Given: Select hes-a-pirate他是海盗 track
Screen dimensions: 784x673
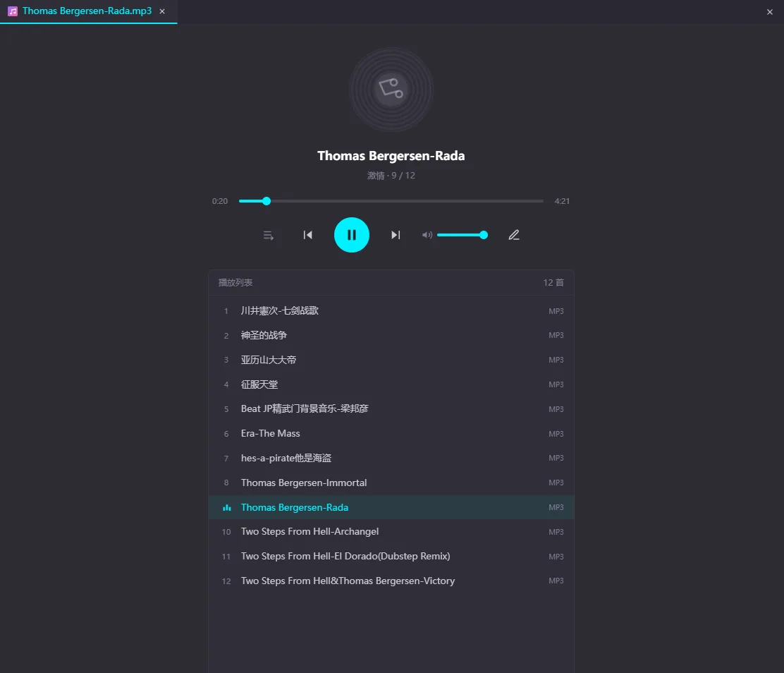Looking at the screenshot, I should point(391,458).
